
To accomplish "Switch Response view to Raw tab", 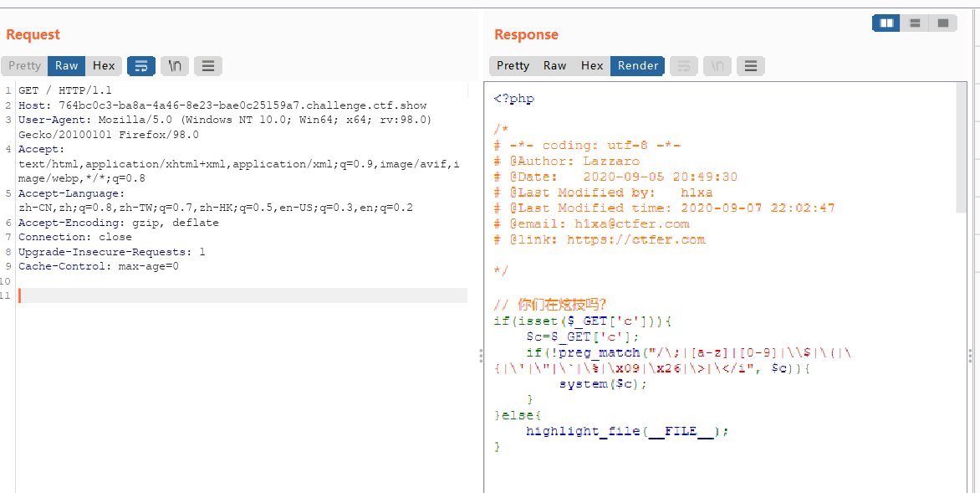I will coord(554,65).
